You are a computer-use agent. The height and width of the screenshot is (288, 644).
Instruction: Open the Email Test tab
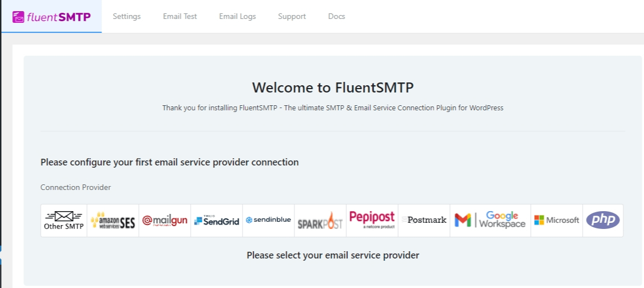pos(180,16)
